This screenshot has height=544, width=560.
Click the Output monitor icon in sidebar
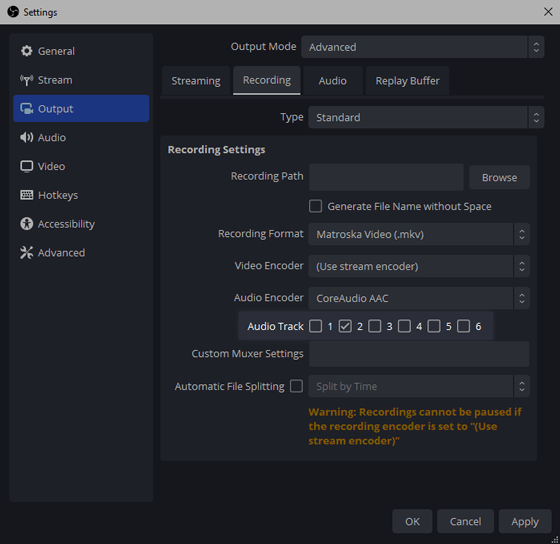[x=26, y=109]
